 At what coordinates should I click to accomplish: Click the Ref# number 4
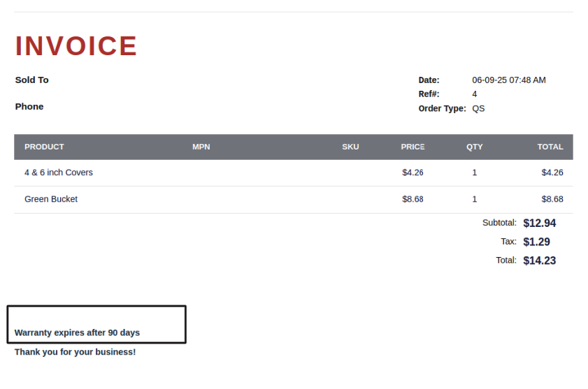pos(475,94)
